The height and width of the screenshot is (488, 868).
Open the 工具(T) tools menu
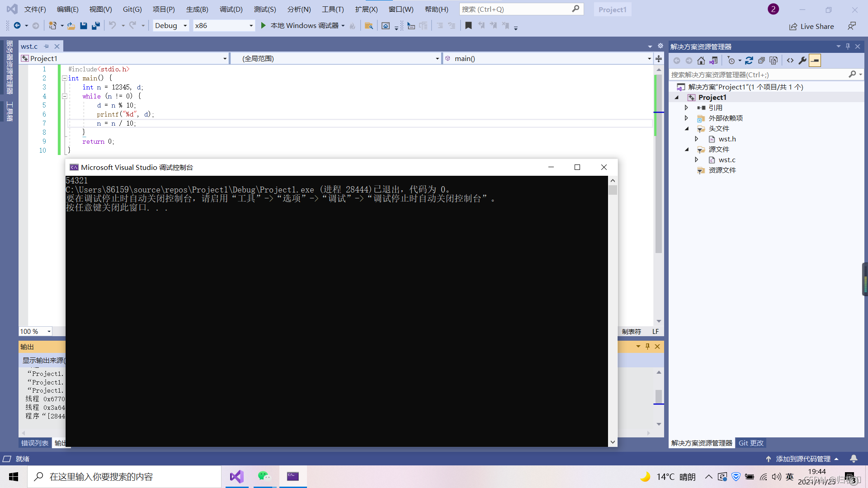[x=333, y=9]
